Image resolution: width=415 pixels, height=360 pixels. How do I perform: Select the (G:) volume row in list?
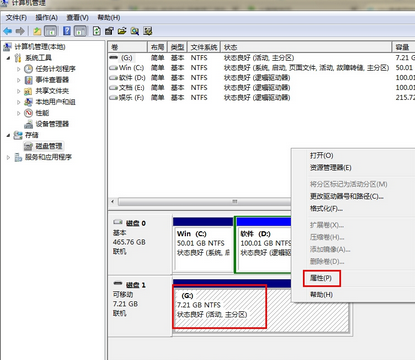coord(262,58)
